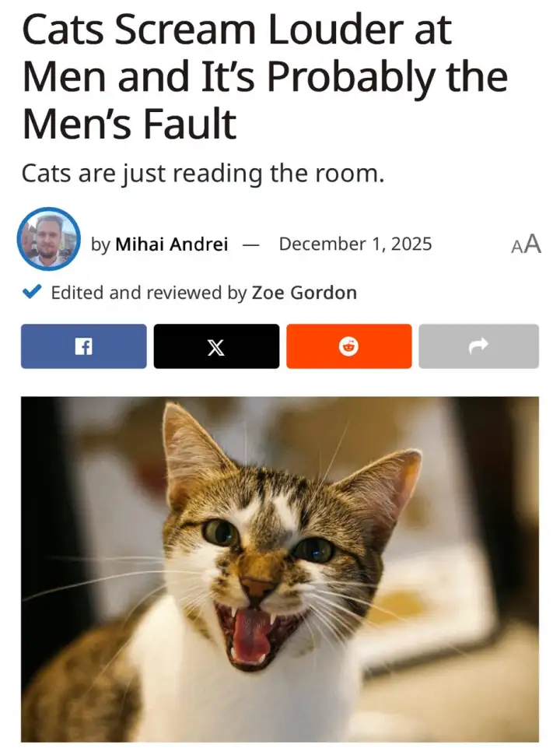The width and height of the screenshot is (560, 755).
Task: Click the dash between author and date
Action: pos(250,245)
